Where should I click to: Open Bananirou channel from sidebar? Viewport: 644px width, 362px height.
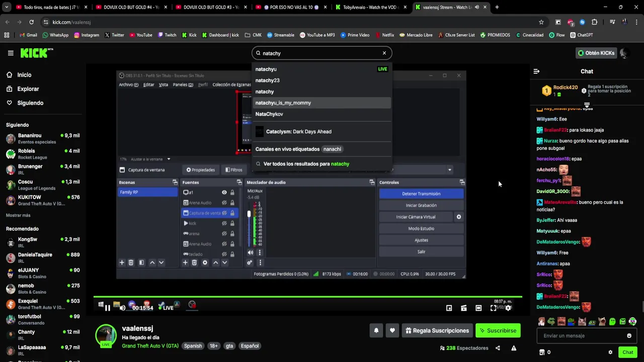[43, 139]
